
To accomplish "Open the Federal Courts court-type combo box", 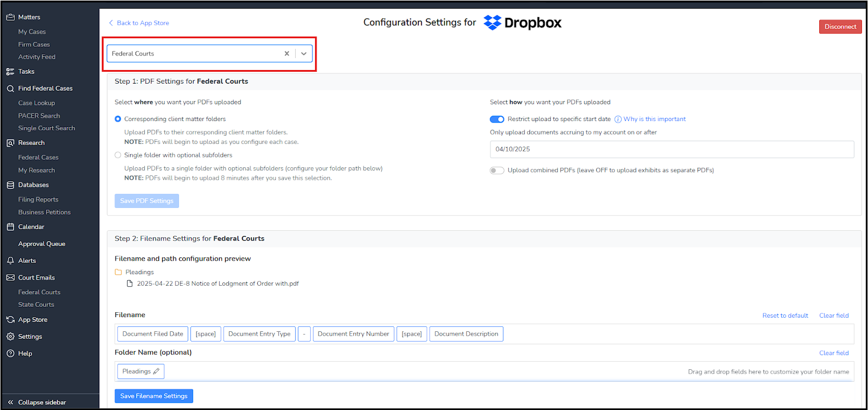I will [209, 54].
